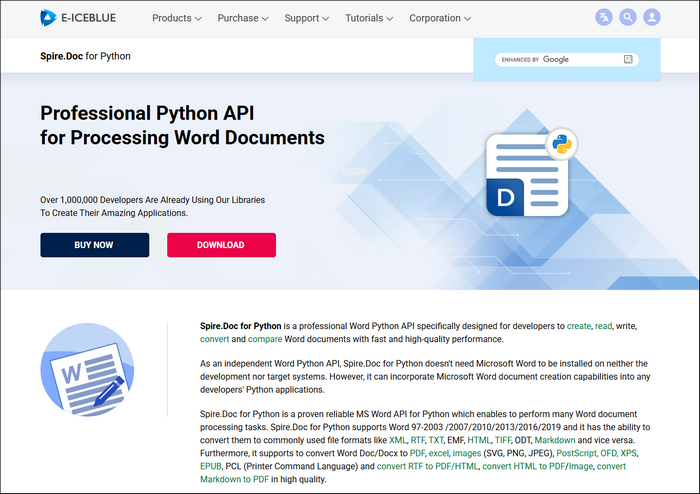This screenshot has width=700, height=494.
Task: Click the 'convert RTF to PDF/HTML' link
Action: 428,466
